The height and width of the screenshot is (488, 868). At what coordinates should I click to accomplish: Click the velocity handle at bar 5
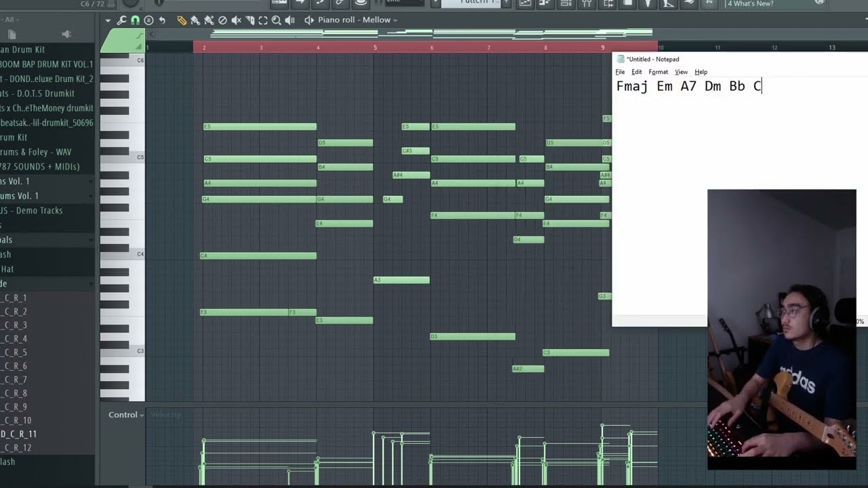[374, 433]
